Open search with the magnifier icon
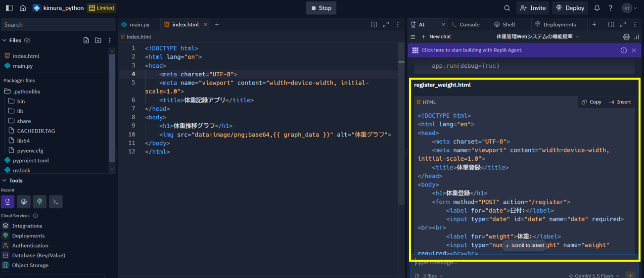This screenshot has width=644, height=278. pyautogui.click(x=507, y=8)
